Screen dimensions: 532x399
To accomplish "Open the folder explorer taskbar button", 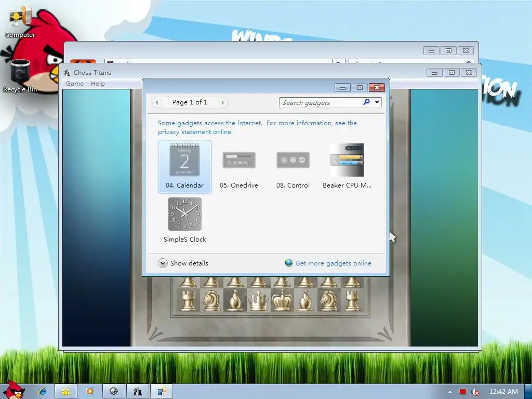I will [x=66, y=392].
